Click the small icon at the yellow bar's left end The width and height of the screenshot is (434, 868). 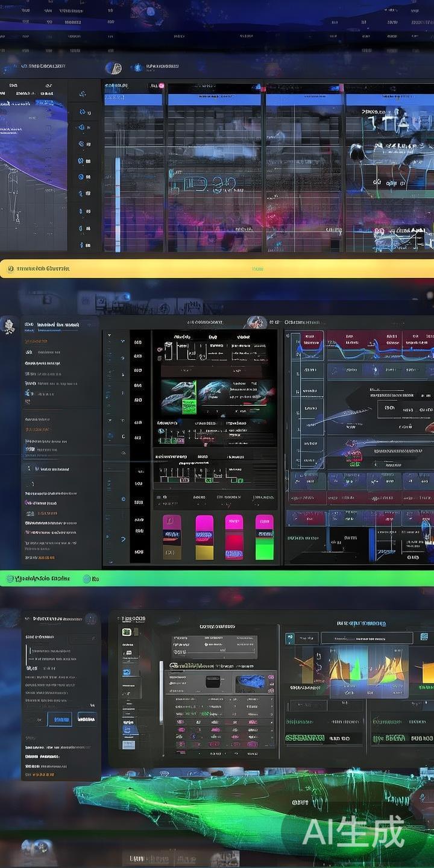coord(9,269)
